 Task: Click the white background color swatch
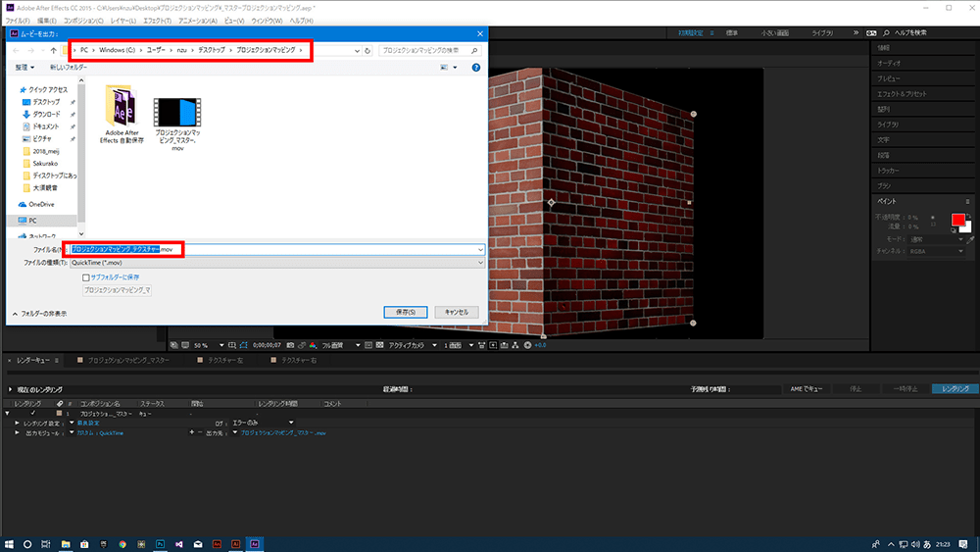[x=967, y=227]
